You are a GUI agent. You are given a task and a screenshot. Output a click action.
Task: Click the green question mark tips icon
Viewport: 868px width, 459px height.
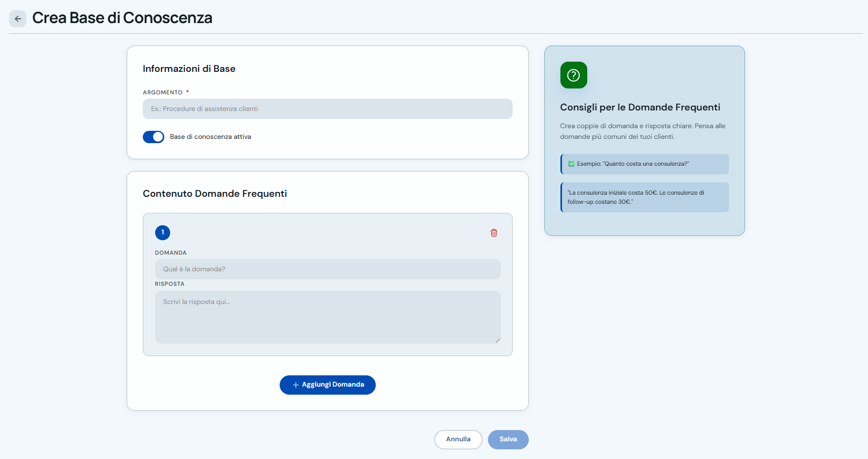click(574, 75)
